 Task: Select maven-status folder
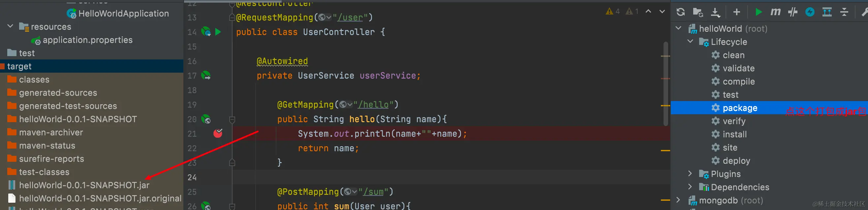click(41, 146)
